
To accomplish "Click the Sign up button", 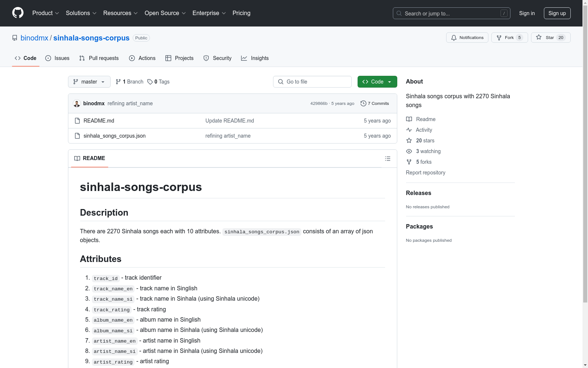I will [x=557, y=13].
